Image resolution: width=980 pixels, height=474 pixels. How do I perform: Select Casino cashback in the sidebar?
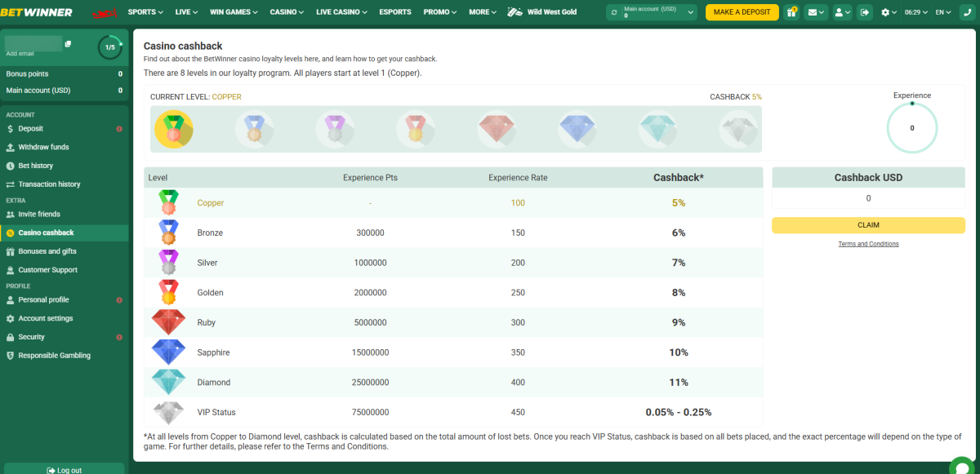coord(65,233)
